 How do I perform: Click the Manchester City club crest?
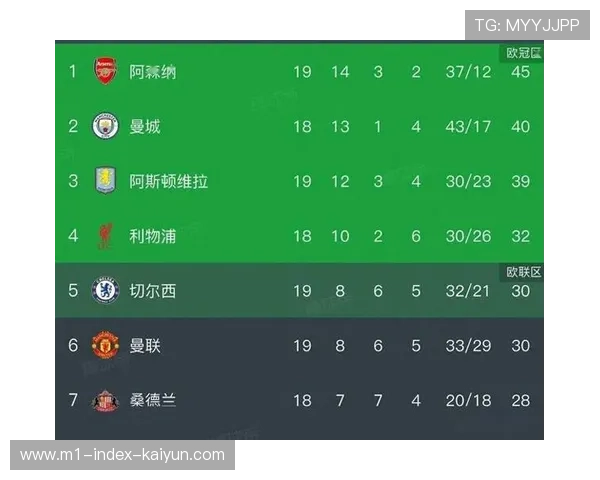pos(105,126)
